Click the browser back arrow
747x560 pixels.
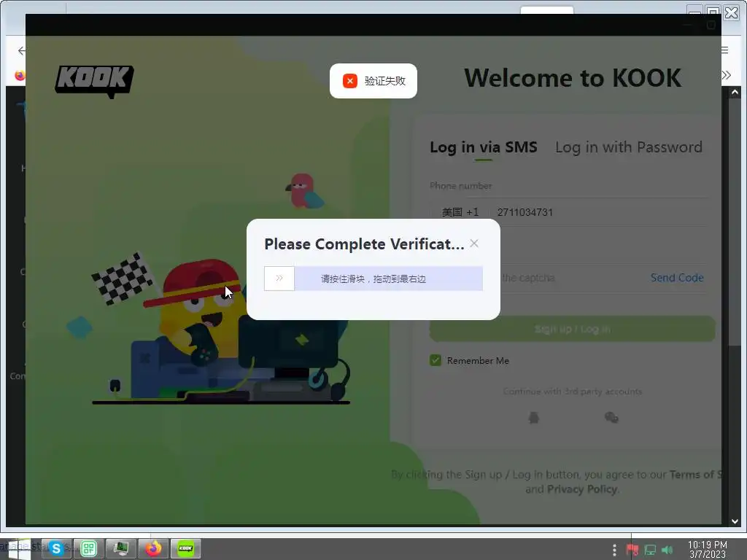[x=21, y=50]
